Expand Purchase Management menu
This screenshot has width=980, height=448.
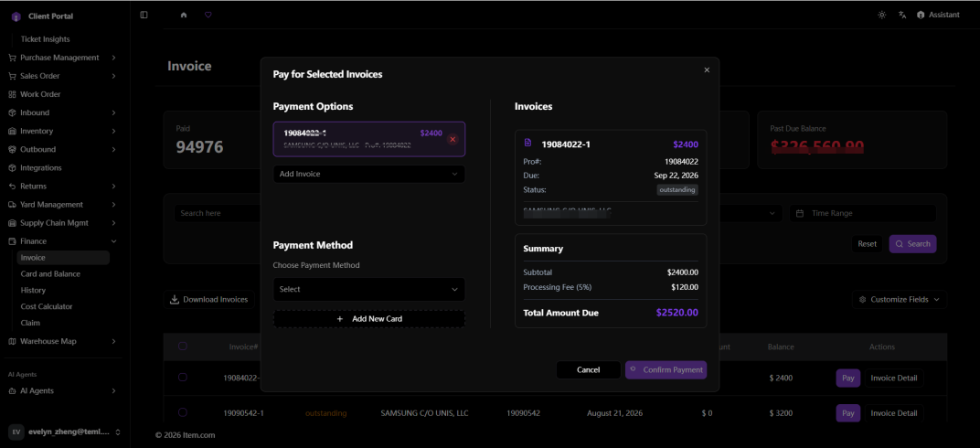(x=62, y=58)
